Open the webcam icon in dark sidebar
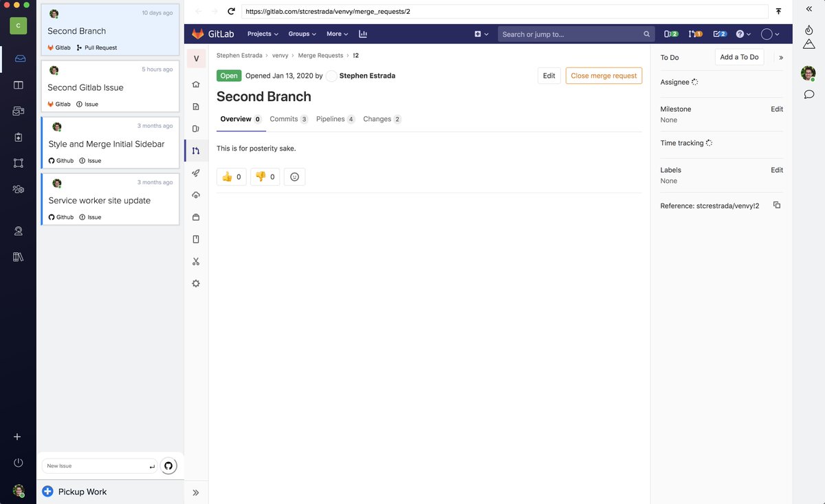 [x=19, y=231]
